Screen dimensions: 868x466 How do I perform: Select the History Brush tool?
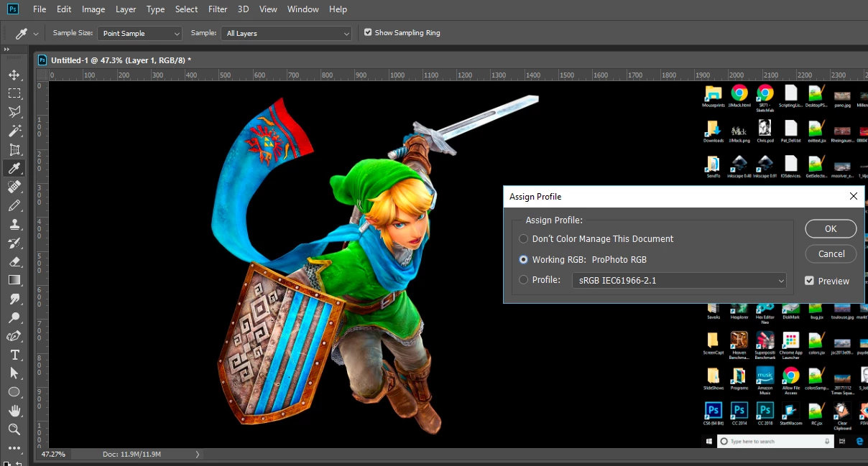(14, 243)
